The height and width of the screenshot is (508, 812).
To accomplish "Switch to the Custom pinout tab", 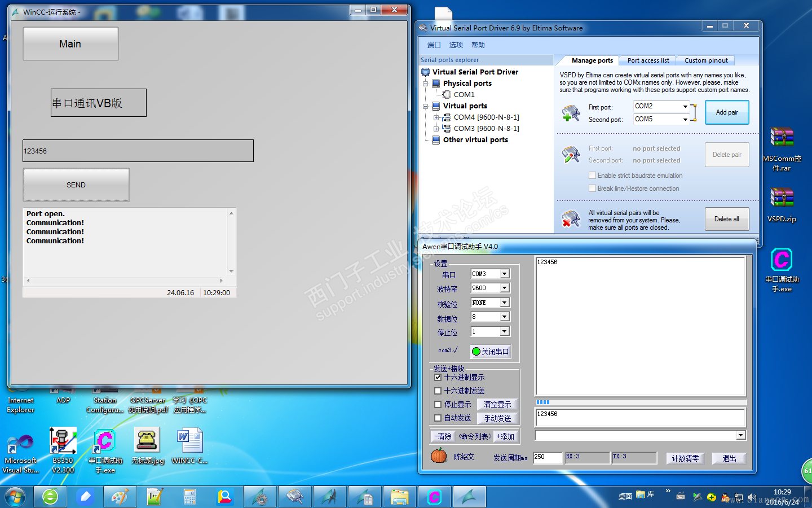I will point(706,60).
